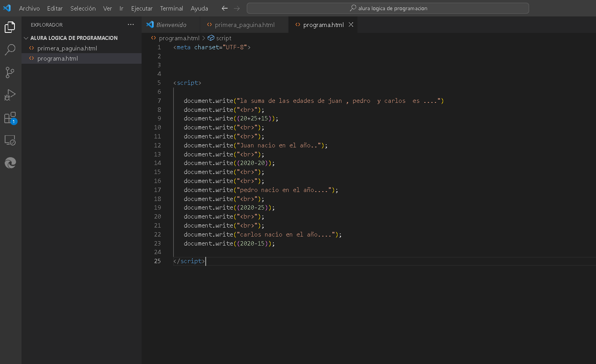Click the "pedro nacio en el año...." string
The height and width of the screenshot is (364, 596).
[284, 190]
